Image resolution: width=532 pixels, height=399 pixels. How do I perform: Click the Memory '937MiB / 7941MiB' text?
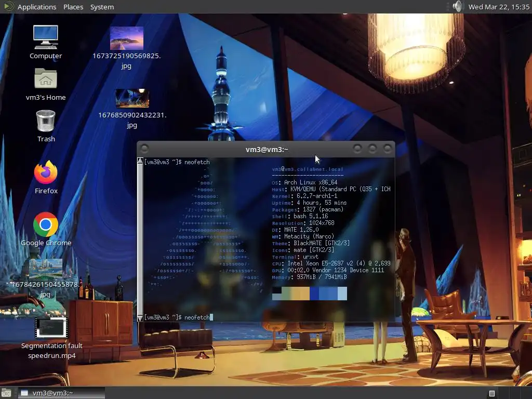coord(322,277)
